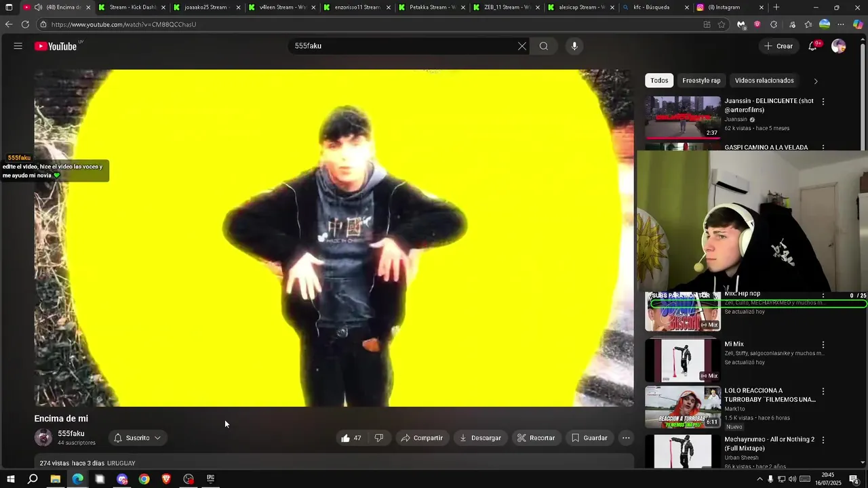Screen dimensions: 868x488
Task: Open YouTube notifications bell
Action: pyautogui.click(x=813, y=46)
